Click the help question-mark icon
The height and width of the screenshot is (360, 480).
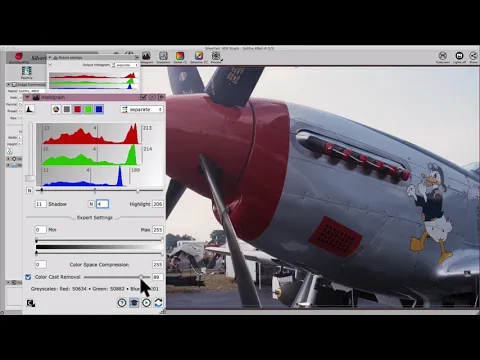point(122,303)
